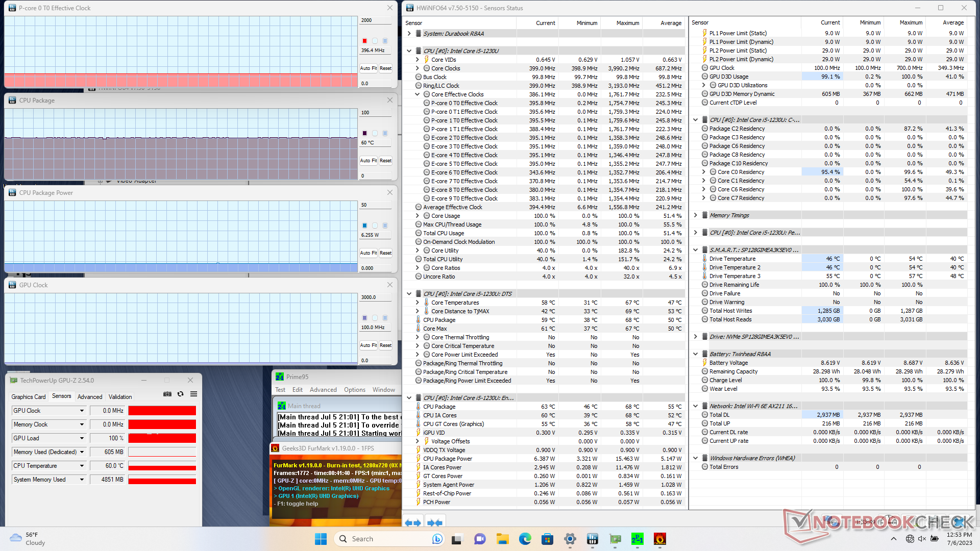Click Reset in P-core 0 T0 graph
Screen dimensions: 980x551
385,68
